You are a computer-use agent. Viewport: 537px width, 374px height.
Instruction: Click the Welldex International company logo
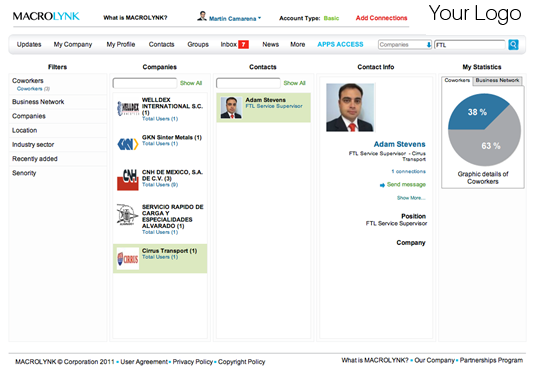[x=128, y=109]
